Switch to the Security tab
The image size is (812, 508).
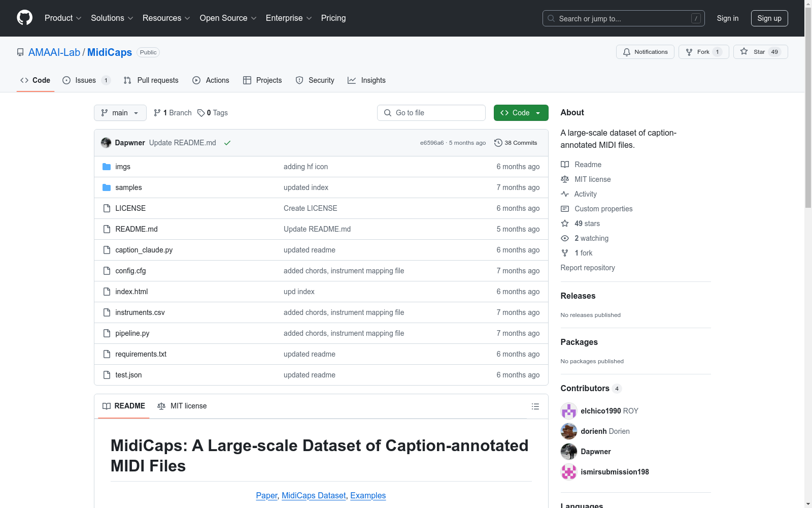coord(315,80)
